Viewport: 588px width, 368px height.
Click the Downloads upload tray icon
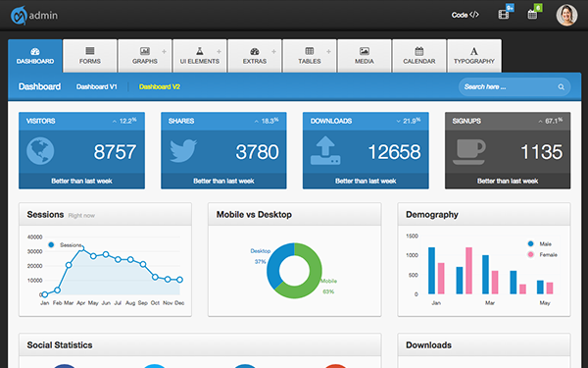coord(325,150)
